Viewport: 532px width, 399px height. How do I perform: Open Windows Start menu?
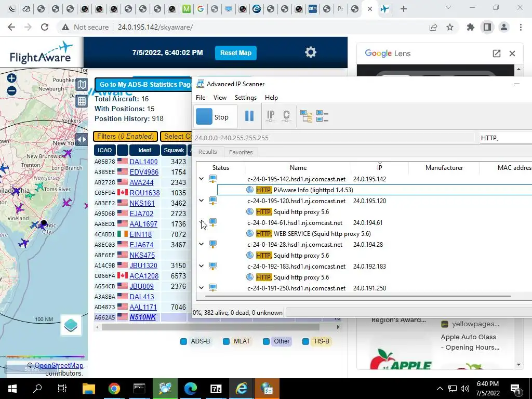(x=12, y=389)
